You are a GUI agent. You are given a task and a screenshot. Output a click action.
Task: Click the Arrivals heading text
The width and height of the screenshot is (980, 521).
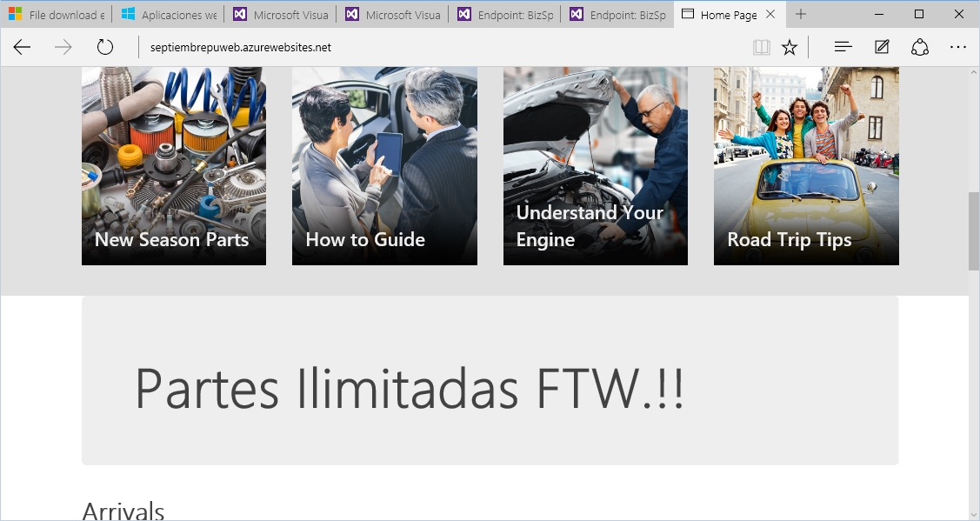pos(123,511)
